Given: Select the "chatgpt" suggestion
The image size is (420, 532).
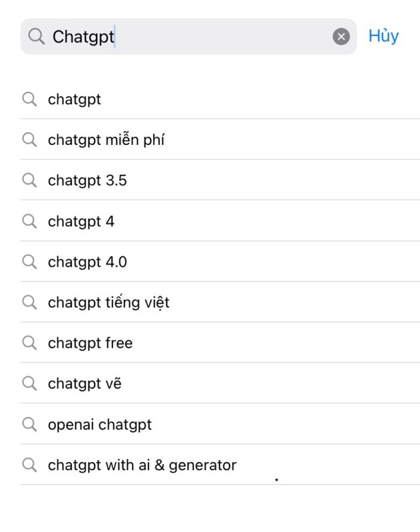Looking at the screenshot, I should (x=75, y=100).
